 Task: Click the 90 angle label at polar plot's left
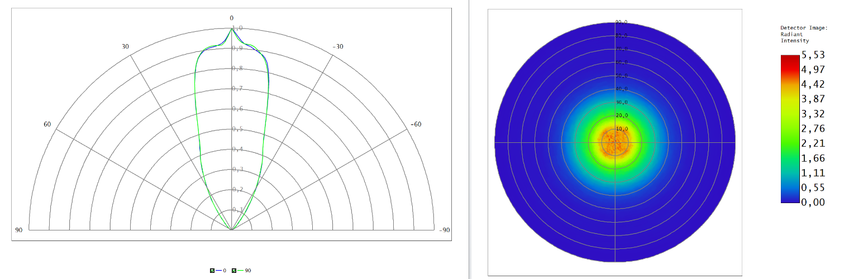coord(18,230)
